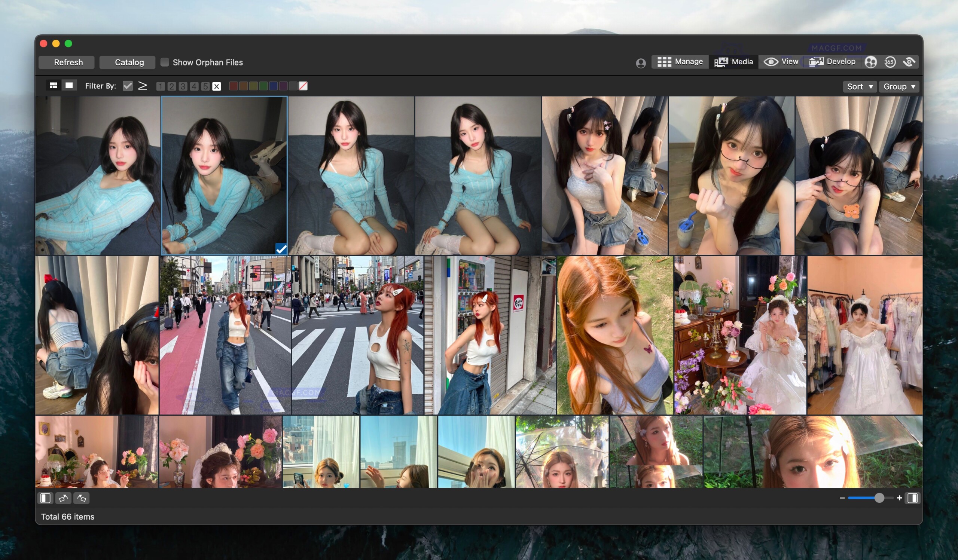958x560 pixels.
Task: Select the selected girl-in-blue-sweater thumbnail
Action: [x=224, y=175]
